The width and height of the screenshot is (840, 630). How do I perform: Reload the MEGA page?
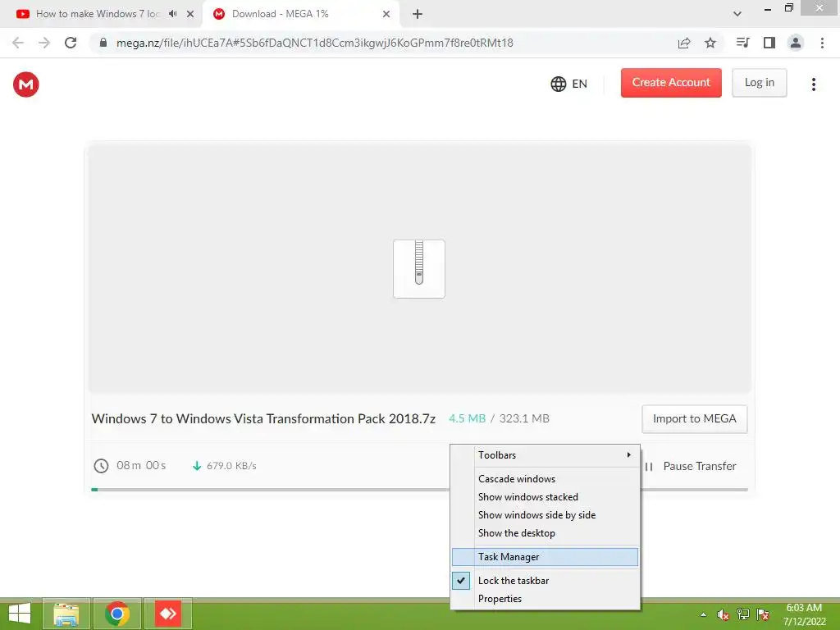(71, 43)
